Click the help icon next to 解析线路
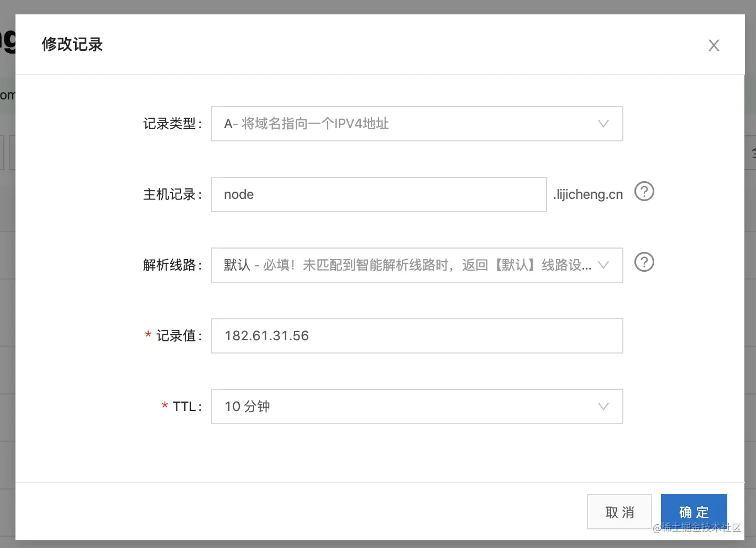The height and width of the screenshot is (548, 756). [x=644, y=262]
